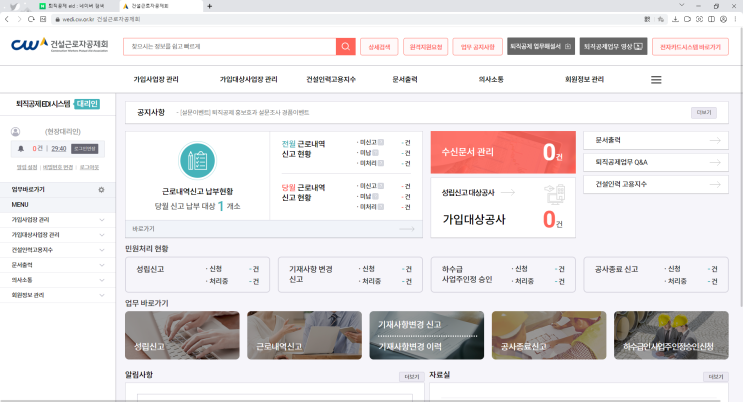743x402 pixels.
Task: Open the hamburger all-menu icon
Action: (x=656, y=79)
